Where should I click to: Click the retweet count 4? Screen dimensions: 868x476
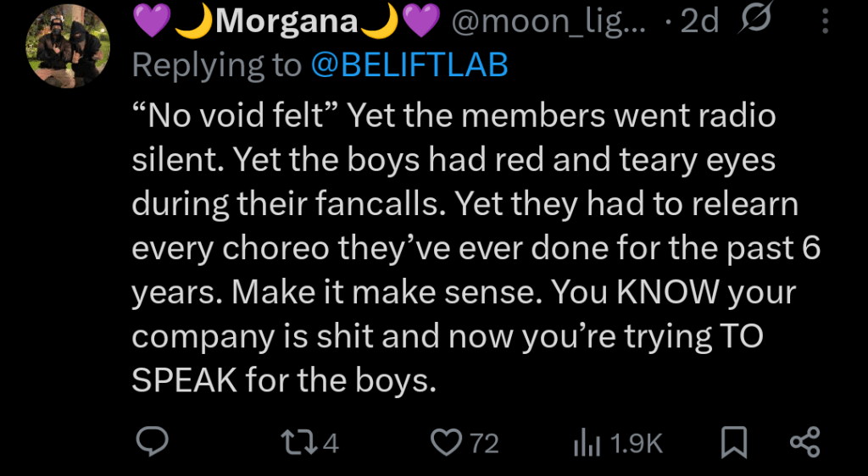point(331,443)
